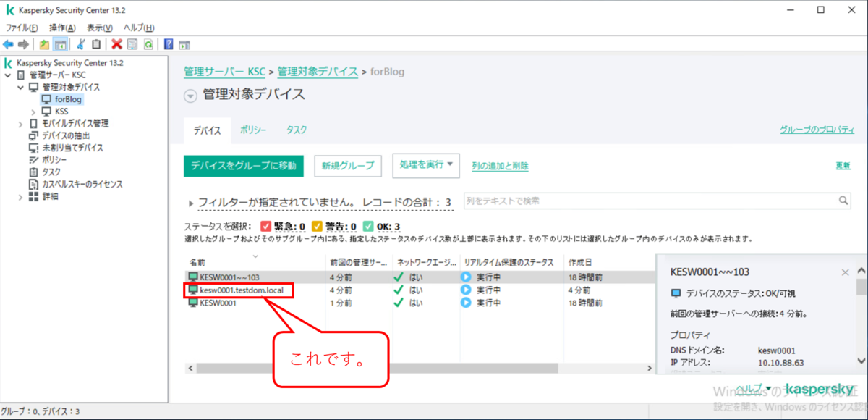Click デバイスをグループに移動 button
Image resolution: width=868 pixels, height=420 pixels.
tap(243, 166)
